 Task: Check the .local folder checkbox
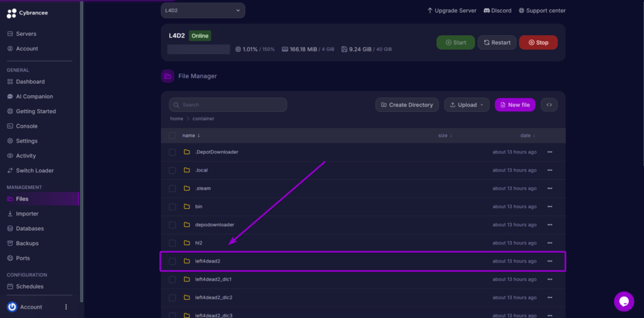click(x=172, y=170)
